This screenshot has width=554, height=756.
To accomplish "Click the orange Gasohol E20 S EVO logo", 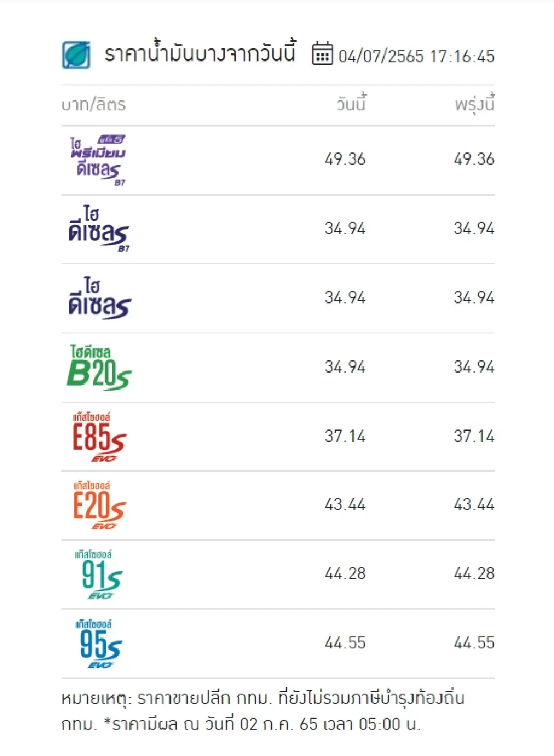I will [x=99, y=505].
